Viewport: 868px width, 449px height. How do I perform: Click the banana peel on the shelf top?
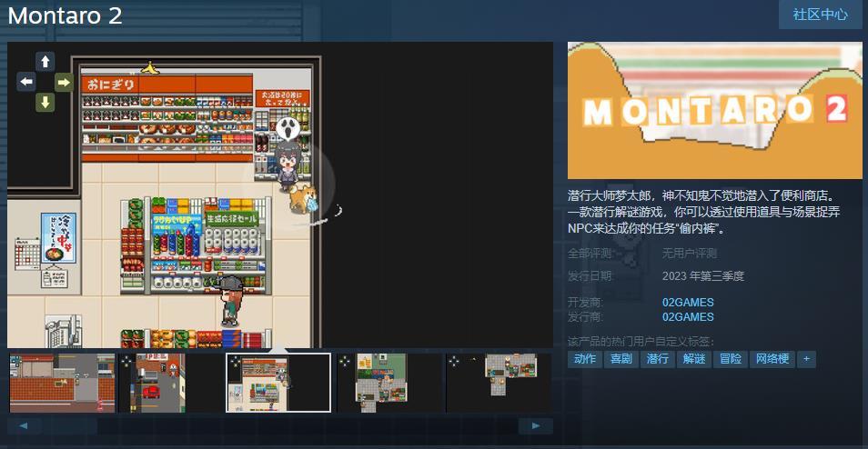[x=149, y=68]
